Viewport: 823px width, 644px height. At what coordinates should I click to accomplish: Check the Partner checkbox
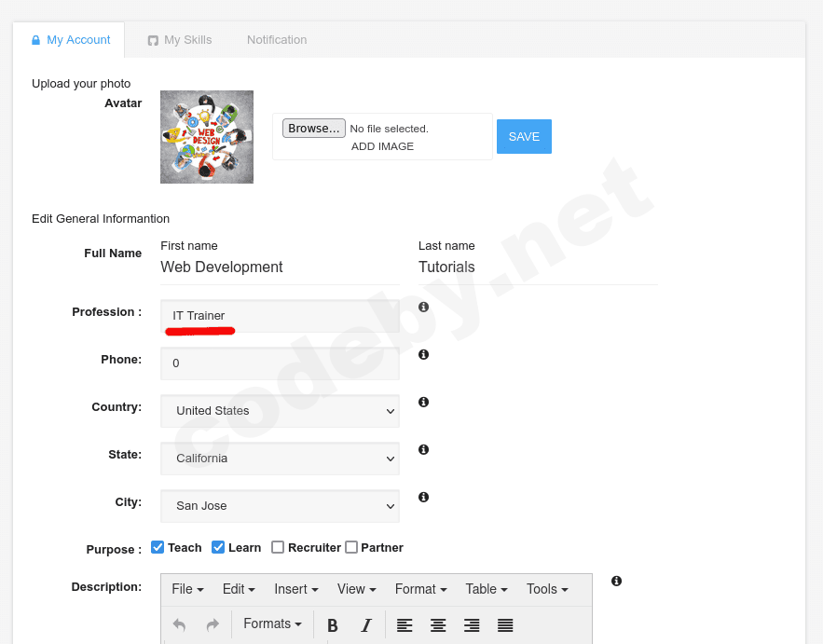pos(350,547)
